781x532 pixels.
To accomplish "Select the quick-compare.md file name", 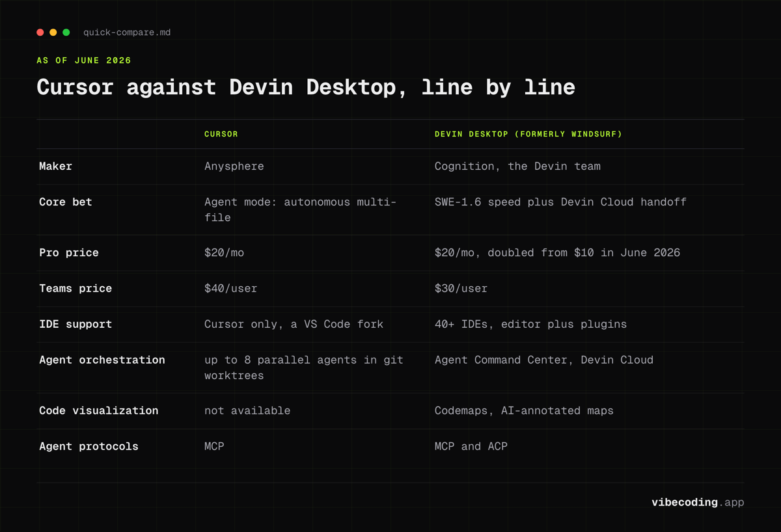I will [127, 33].
